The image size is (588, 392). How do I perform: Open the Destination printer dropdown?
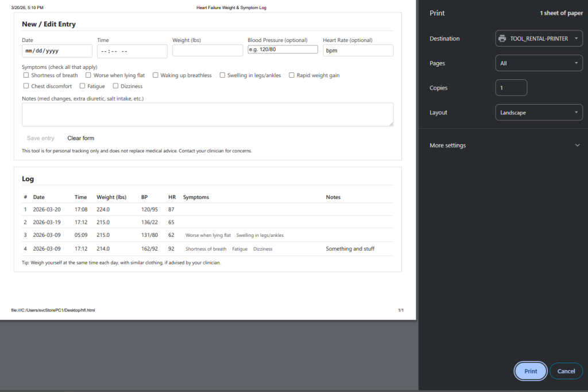point(539,39)
